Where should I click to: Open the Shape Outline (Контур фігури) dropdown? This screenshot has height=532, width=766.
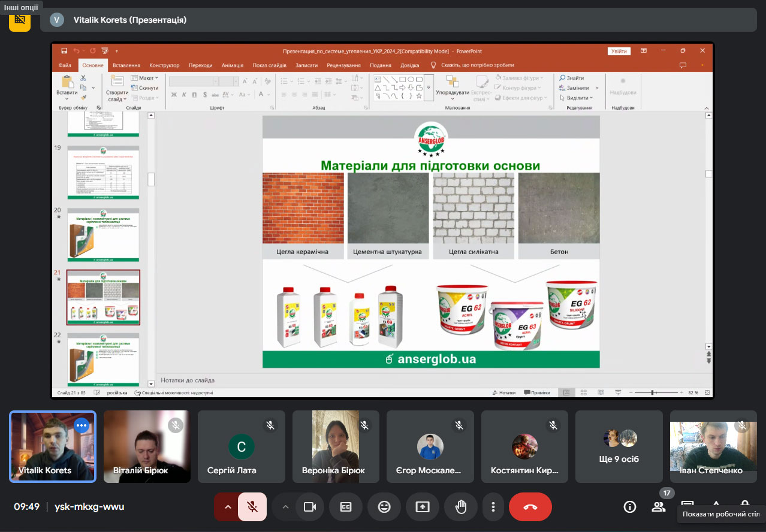pyautogui.click(x=518, y=88)
